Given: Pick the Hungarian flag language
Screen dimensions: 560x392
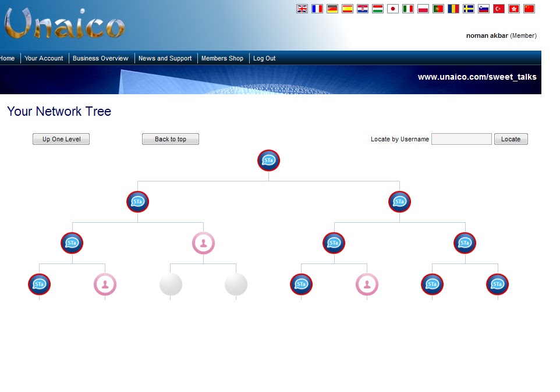Looking at the screenshot, I should (377, 9).
